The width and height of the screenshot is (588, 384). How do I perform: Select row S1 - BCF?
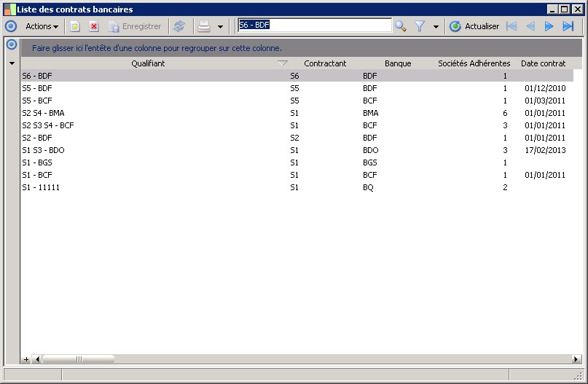297,175
